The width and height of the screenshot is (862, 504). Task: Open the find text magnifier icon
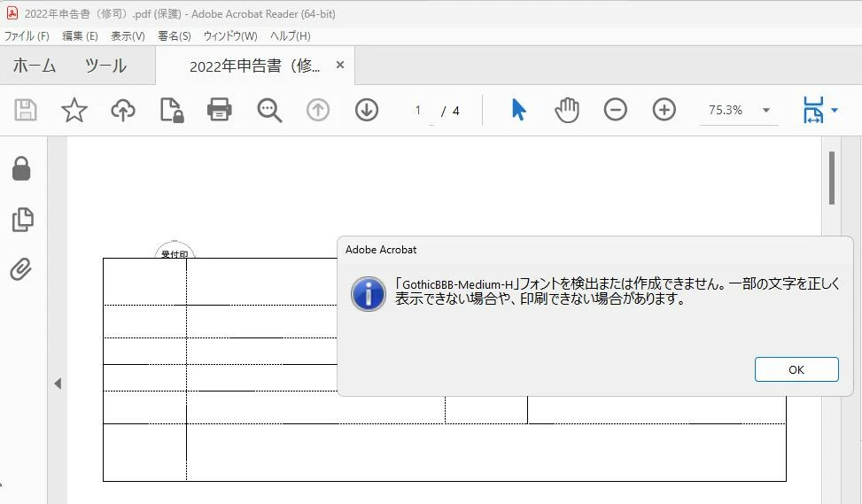pos(269,111)
